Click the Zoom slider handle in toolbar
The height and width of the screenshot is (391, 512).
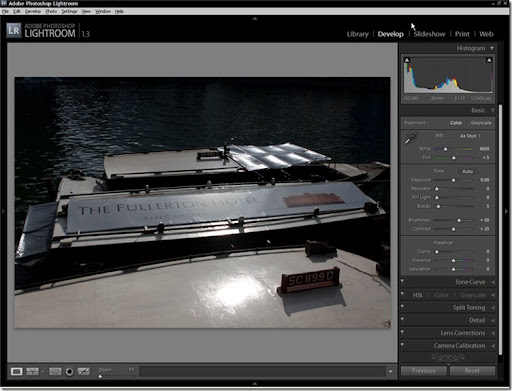click(x=100, y=376)
